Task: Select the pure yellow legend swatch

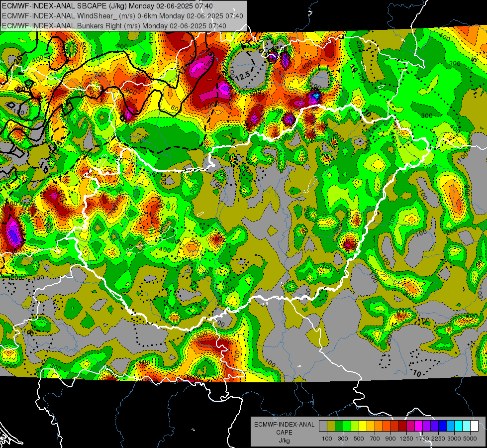Action: pos(363,426)
